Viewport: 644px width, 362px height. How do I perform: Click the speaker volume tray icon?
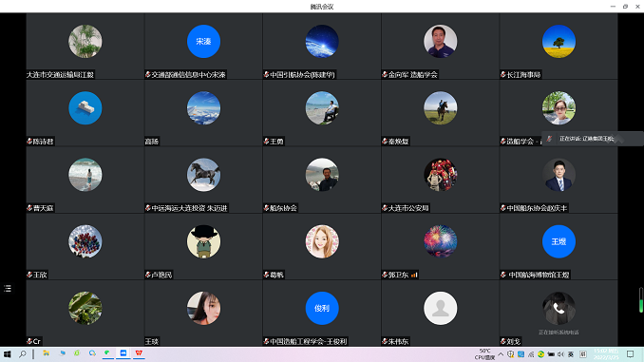click(560, 354)
